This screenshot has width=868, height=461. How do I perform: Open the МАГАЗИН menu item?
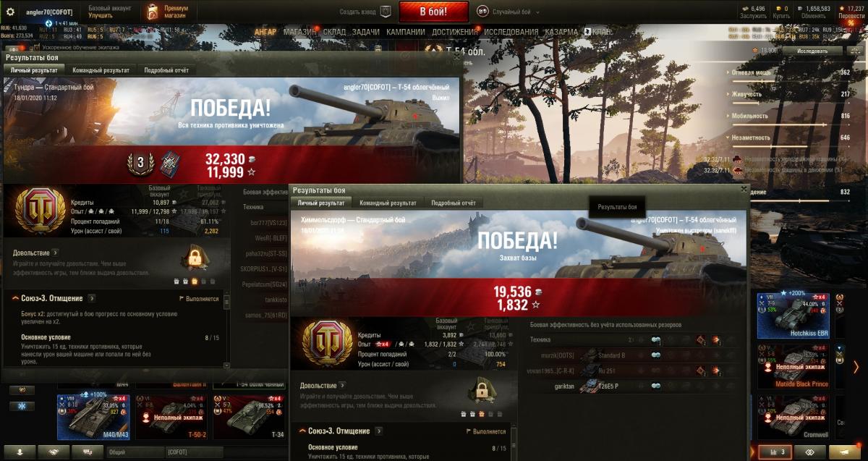tap(299, 32)
